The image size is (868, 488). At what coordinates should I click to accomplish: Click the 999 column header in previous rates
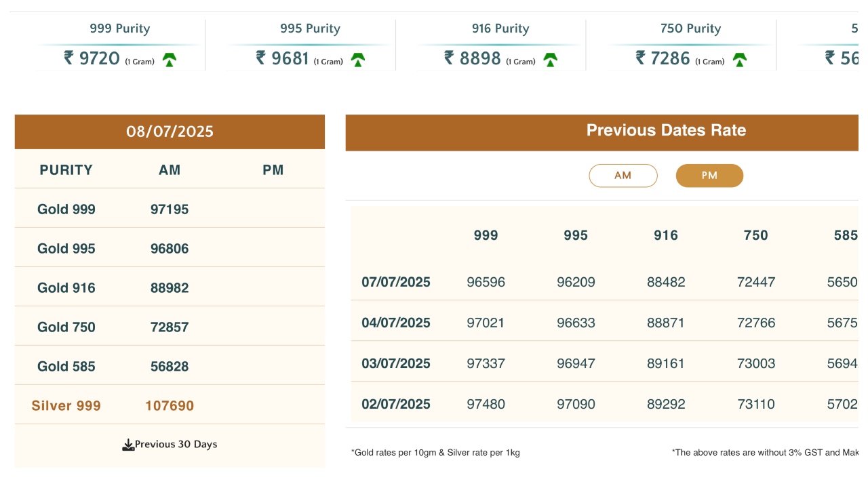coord(486,235)
